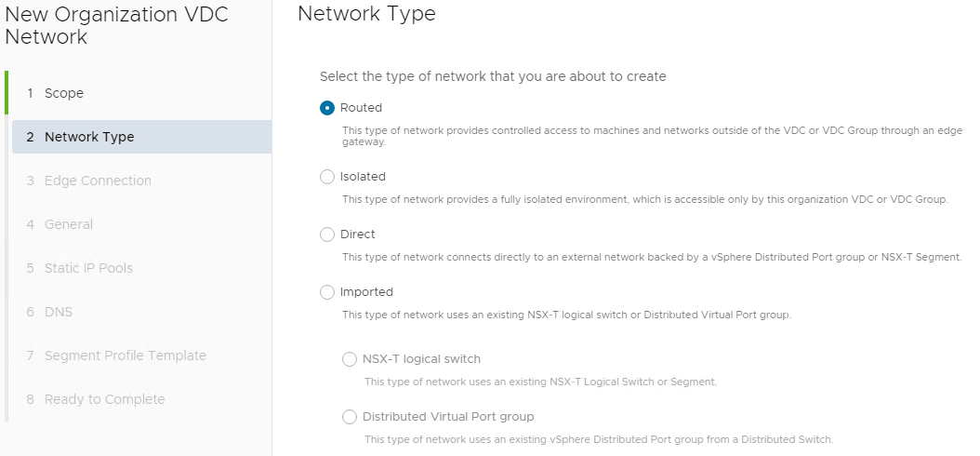Click the Imported option label text
This screenshot has height=456, width=980.
pos(366,292)
